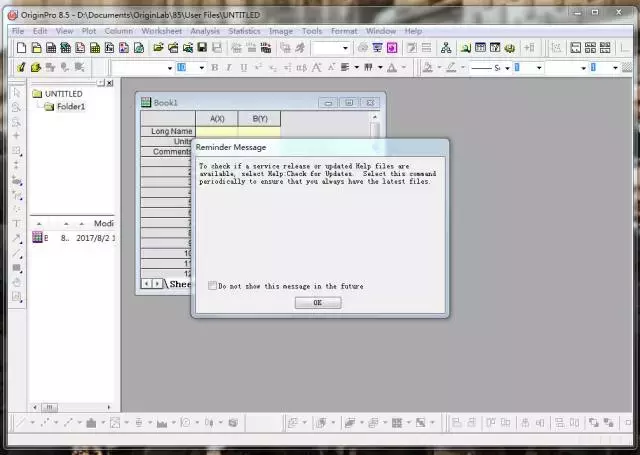Click the Project Explorer horizontal scrollbar
Image resolution: width=640 pixels, height=455 pixels.
72,407
